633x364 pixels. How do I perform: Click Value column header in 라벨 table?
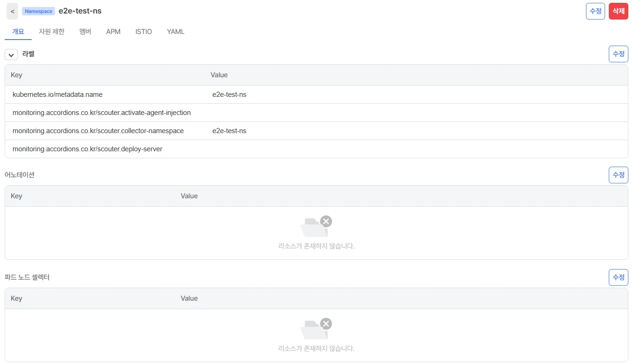point(219,75)
